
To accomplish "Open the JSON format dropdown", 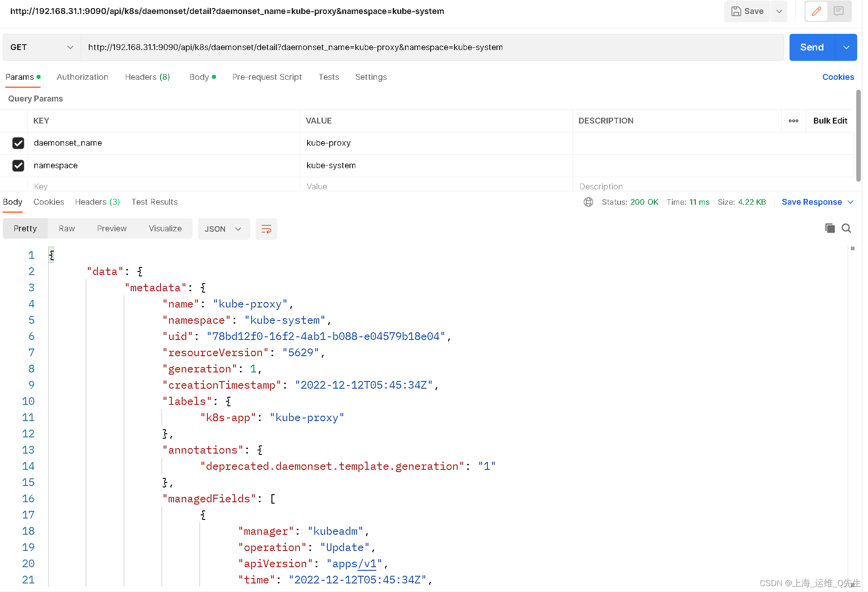I will click(x=223, y=229).
